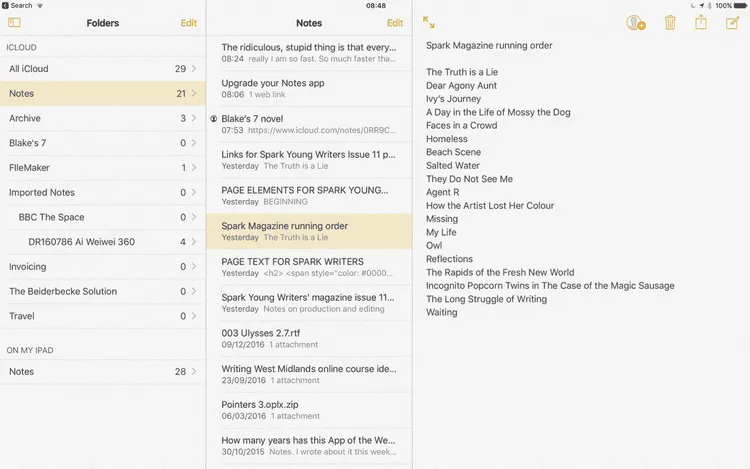
Task: Open the iCloud Notes folder chevron
Action: (x=194, y=93)
